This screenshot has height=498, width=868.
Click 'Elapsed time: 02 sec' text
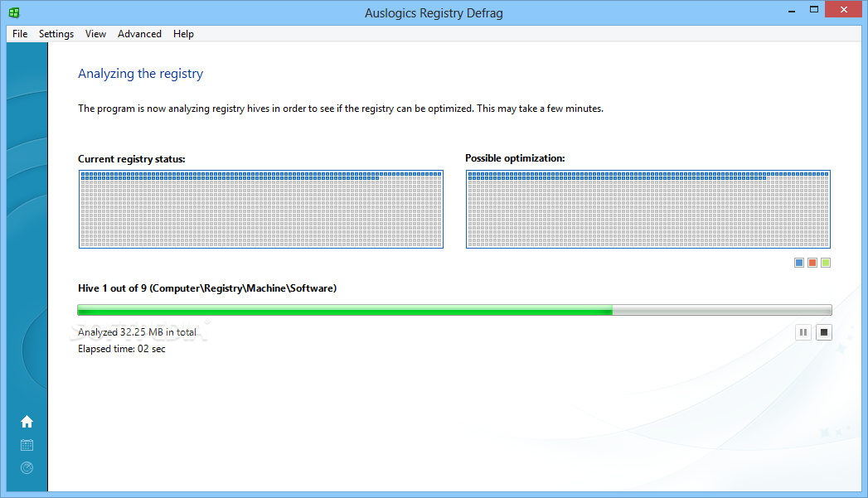(121, 349)
